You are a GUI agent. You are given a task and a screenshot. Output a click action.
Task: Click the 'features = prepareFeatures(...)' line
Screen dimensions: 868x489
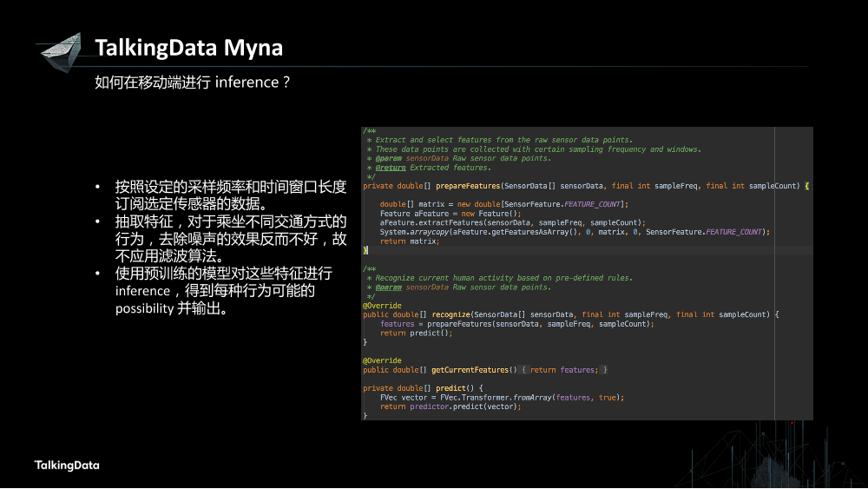click(516, 324)
